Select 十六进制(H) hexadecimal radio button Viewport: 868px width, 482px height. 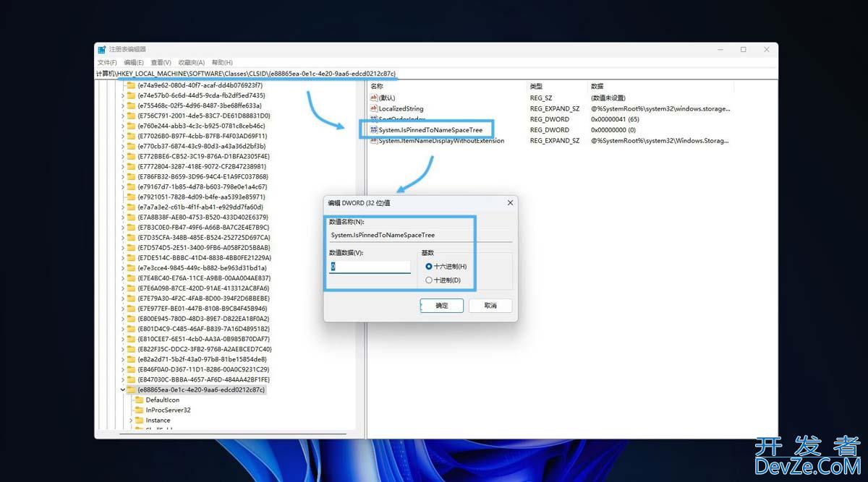coord(429,267)
